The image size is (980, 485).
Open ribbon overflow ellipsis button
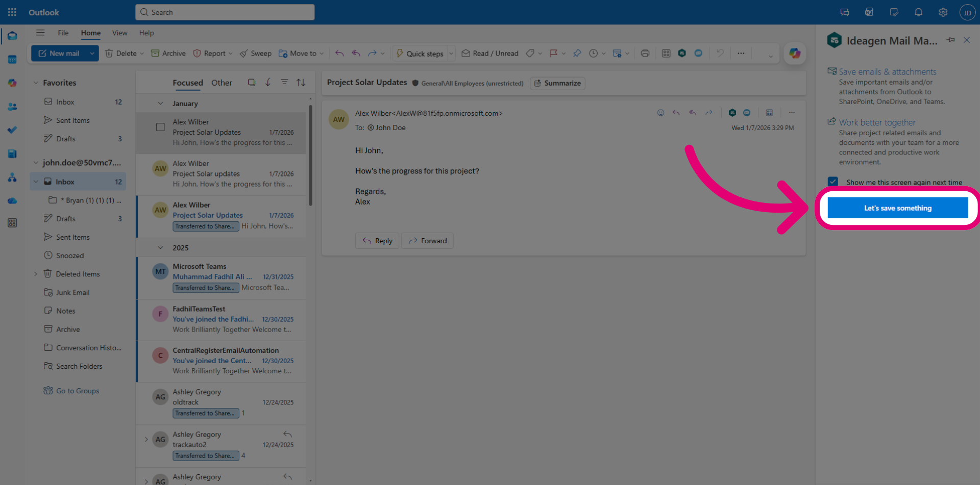click(x=741, y=53)
